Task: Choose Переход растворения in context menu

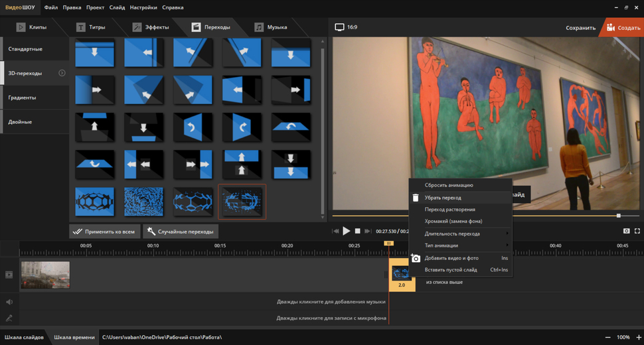Action: [460, 209]
